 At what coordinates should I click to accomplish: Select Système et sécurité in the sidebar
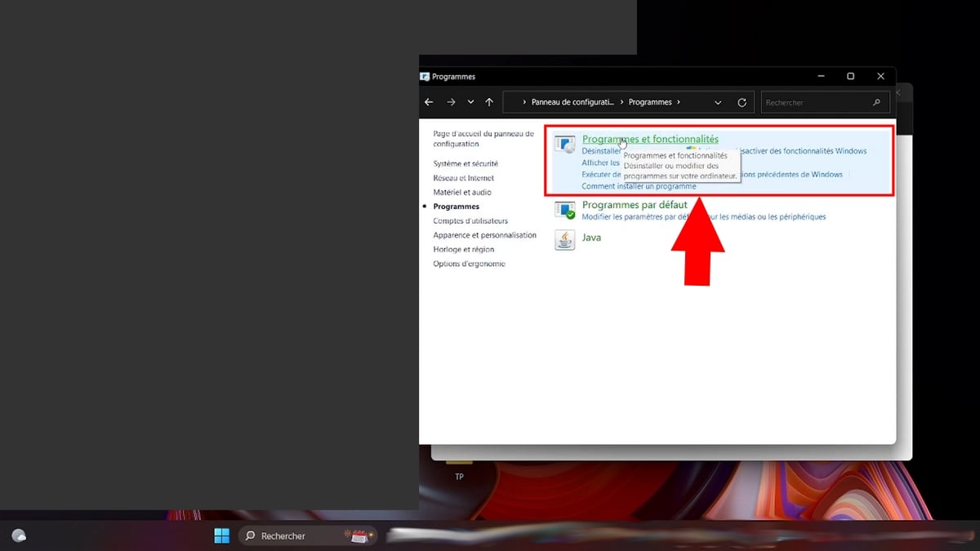465,163
